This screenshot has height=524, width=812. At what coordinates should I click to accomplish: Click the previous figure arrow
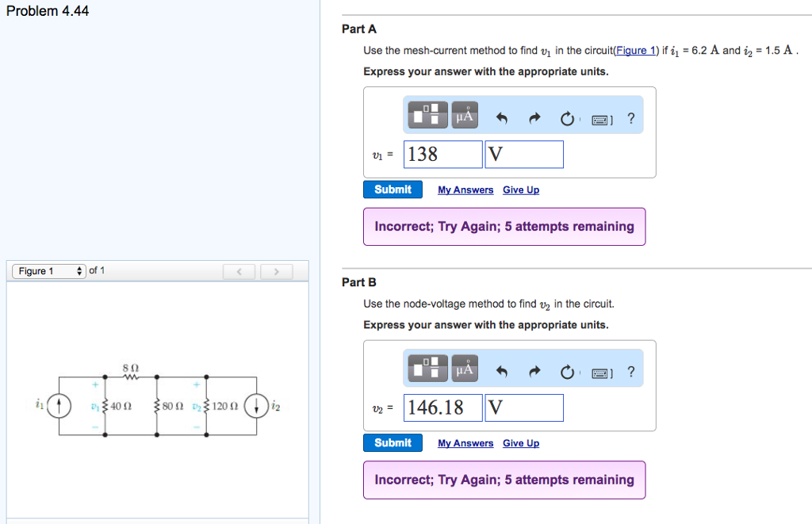tap(239, 270)
